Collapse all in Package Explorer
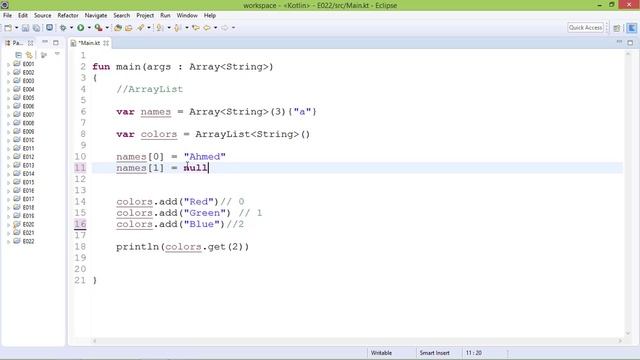 point(18,55)
